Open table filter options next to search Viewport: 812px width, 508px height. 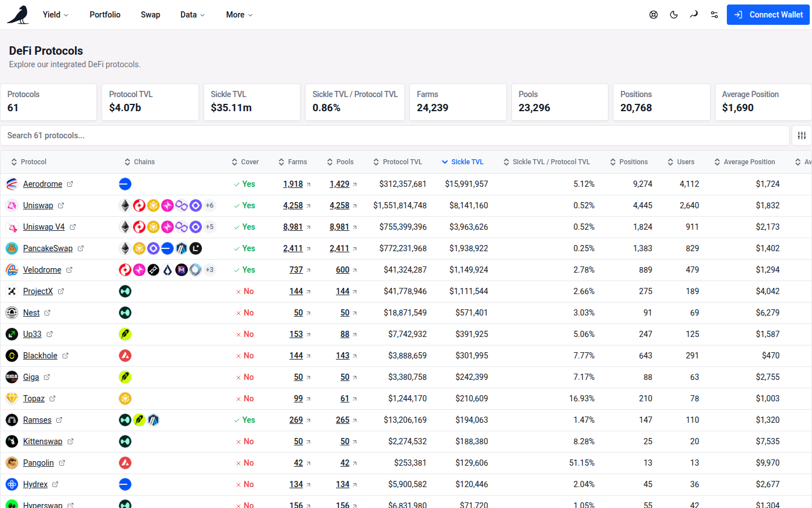(802, 135)
